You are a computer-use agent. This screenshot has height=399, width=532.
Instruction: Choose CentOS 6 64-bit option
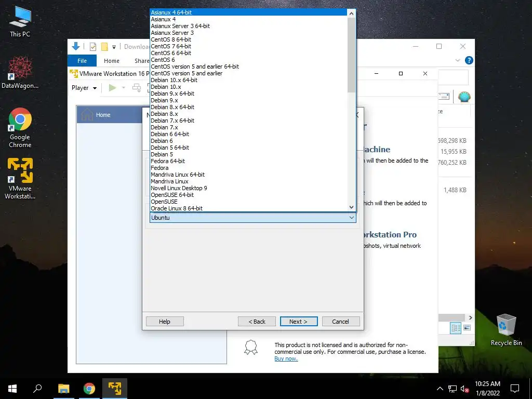click(x=248, y=54)
